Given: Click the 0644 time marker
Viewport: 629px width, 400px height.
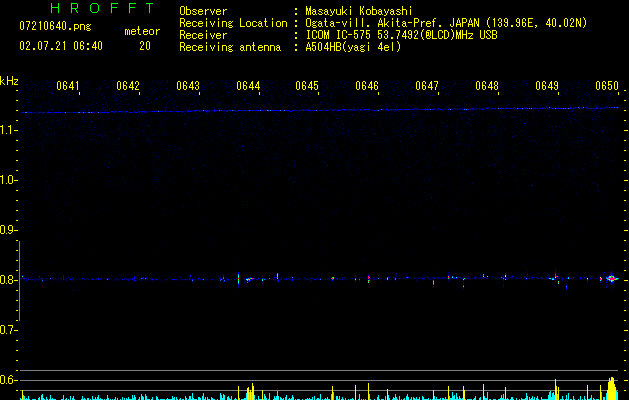Looking at the screenshot, I should (x=248, y=86).
